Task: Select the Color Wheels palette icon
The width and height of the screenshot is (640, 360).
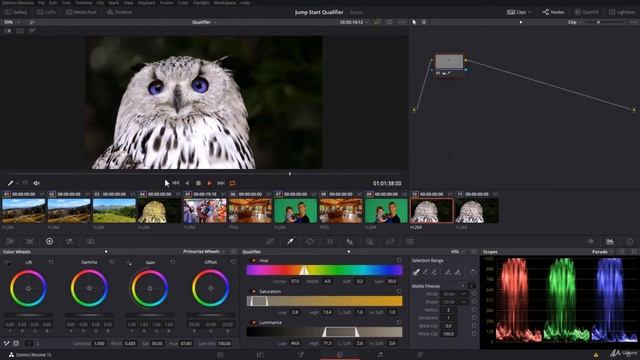Action: pos(49,242)
